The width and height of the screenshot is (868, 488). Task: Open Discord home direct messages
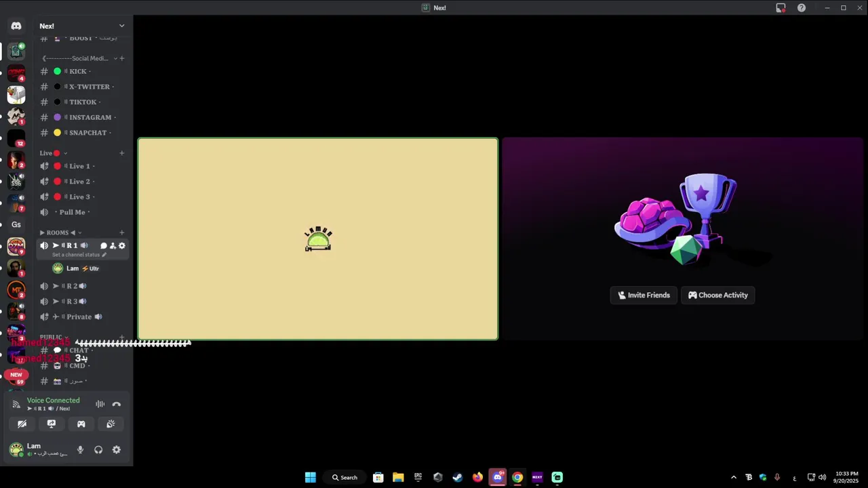tap(16, 26)
